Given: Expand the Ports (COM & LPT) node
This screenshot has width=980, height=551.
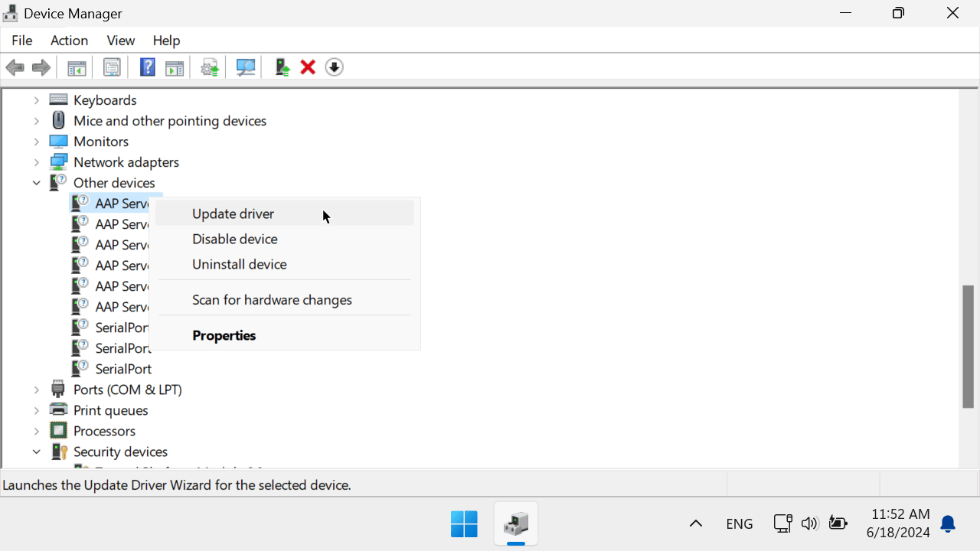Looking at the screenshot, I should pos(36,390).
